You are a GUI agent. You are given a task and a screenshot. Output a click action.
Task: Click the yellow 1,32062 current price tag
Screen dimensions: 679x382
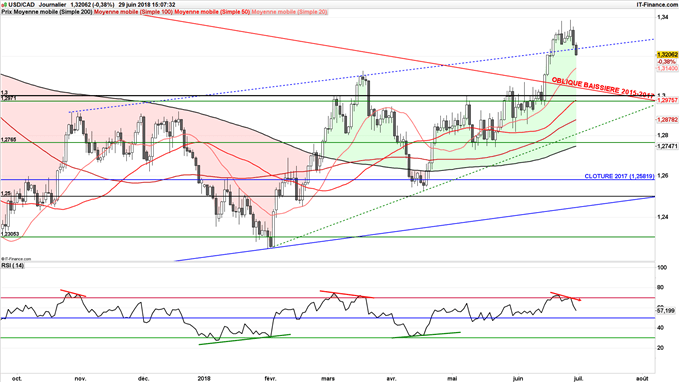pos(667,55)
